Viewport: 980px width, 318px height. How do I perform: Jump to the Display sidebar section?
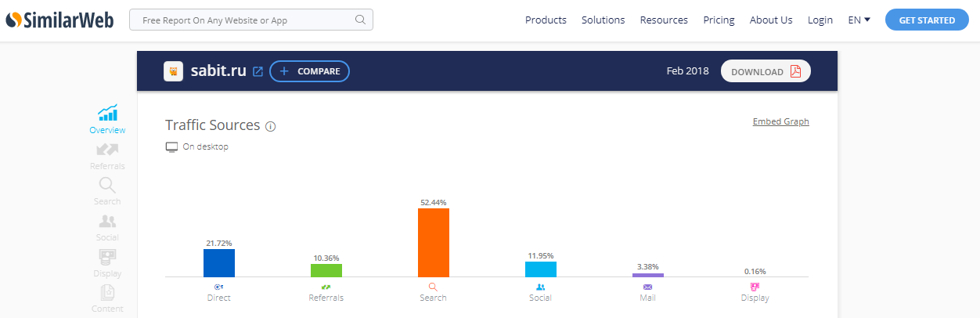pos(107,258)
